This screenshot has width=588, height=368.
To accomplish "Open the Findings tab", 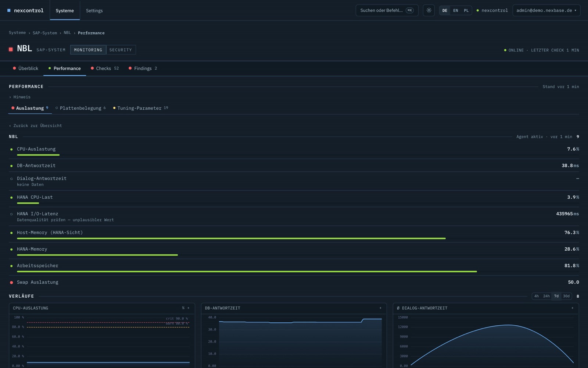I will click(x=143, y=68).
